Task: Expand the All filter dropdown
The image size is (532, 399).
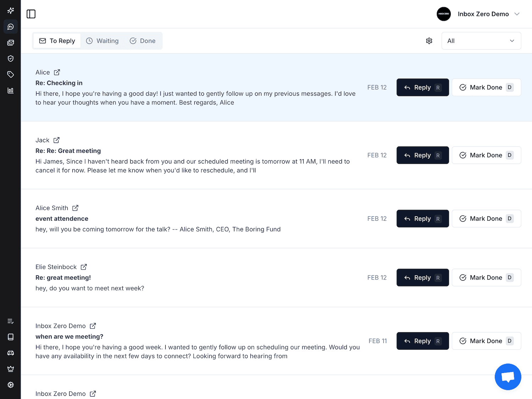Action: pos(481,41)
